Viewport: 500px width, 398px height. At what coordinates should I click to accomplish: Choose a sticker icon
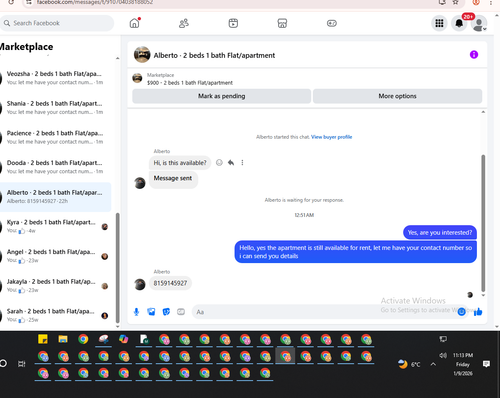coord(166,312)
